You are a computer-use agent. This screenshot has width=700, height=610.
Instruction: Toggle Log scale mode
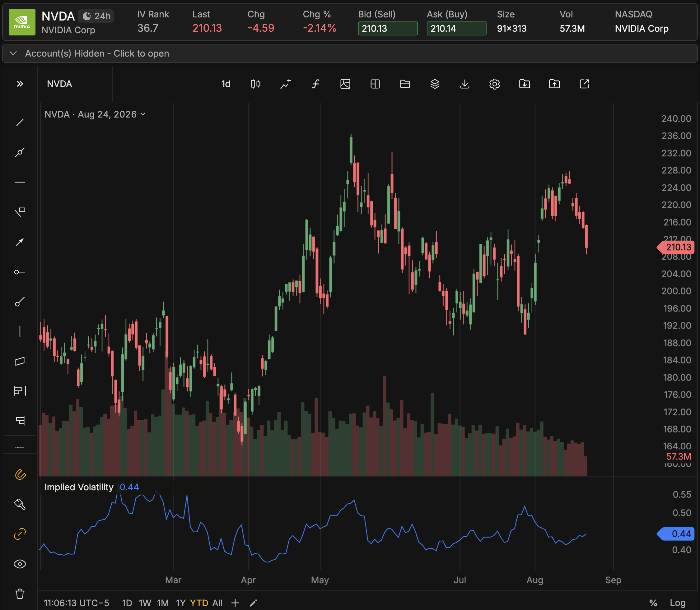(x=678, y=603)
